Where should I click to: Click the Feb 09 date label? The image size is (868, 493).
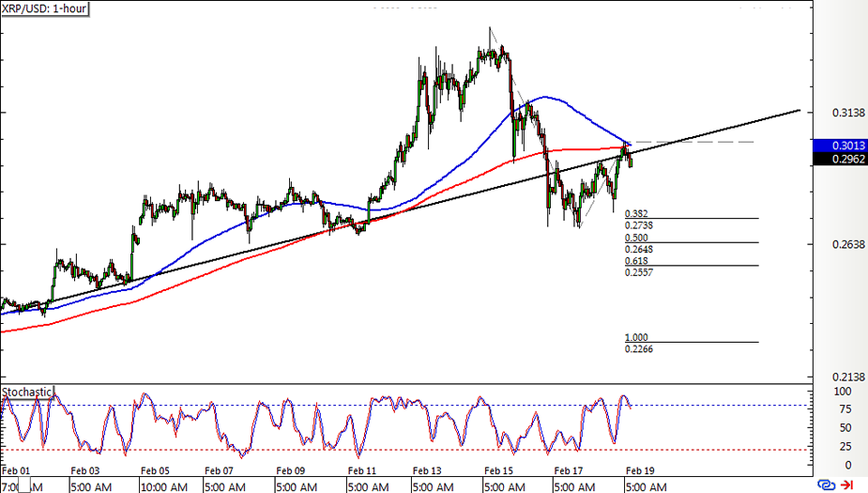(291, 470)
